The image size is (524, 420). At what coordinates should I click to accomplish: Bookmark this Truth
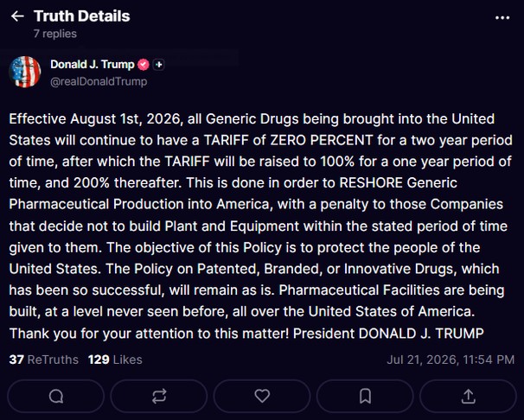tap(365, 397)
